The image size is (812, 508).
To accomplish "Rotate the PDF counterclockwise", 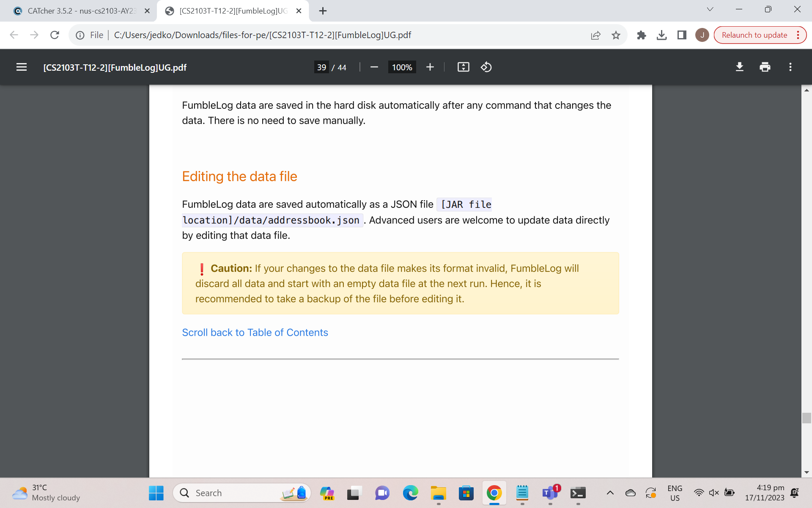I will tap(486, 67).
